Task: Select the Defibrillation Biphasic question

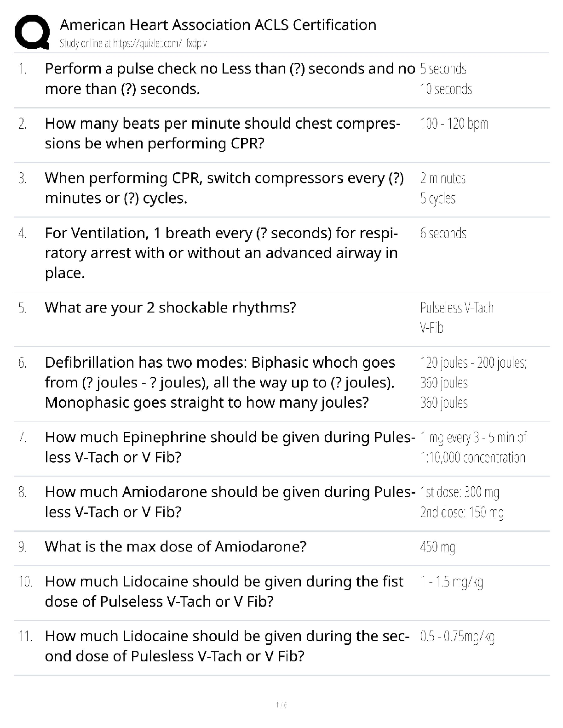Action: click(x=220, y=382)
